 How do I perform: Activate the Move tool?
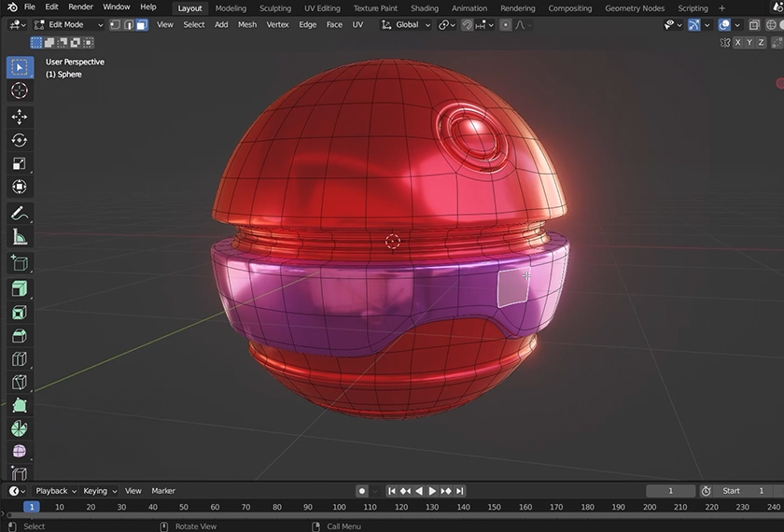pos(19,117)
